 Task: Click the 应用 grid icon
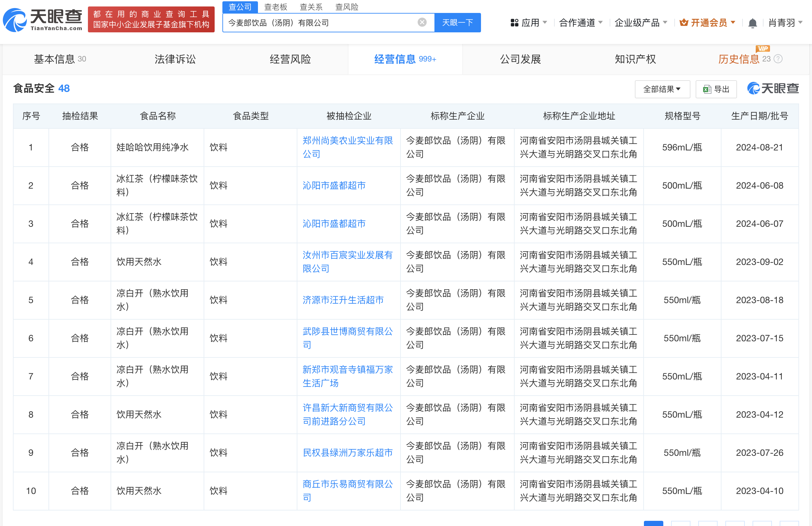[514, 23]
